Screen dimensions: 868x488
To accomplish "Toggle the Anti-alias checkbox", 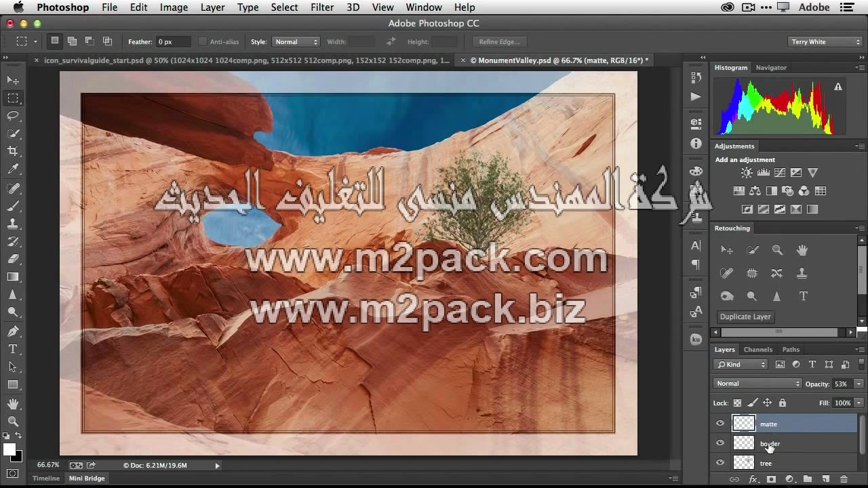I will (x=202, y=41).
